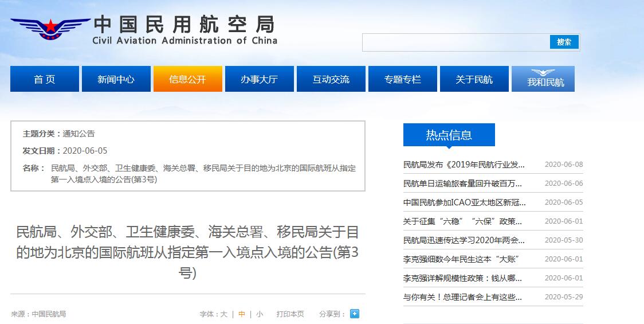Open the 新闻中心 menu item
The height and width of the screenshot is (324, 644).
116,79
